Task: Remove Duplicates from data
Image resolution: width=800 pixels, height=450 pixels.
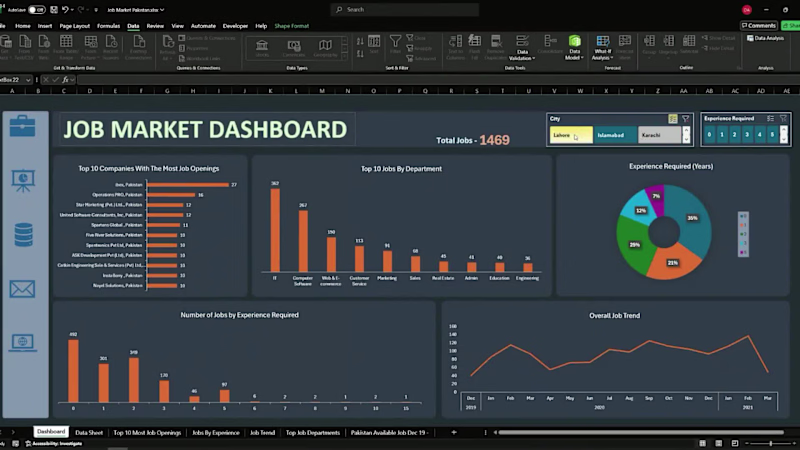Action: (x=495, y=47)
